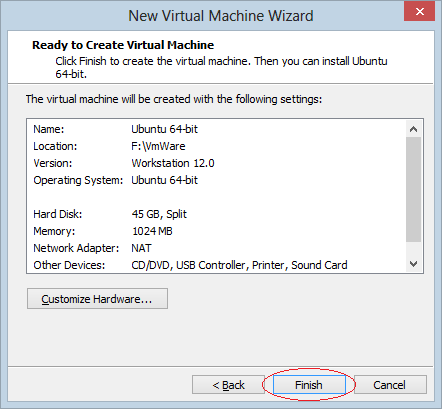This screenshot has height=409, width=442.
Task: Click the settings list scroll down arrow
Action: (x=413, y=264)
